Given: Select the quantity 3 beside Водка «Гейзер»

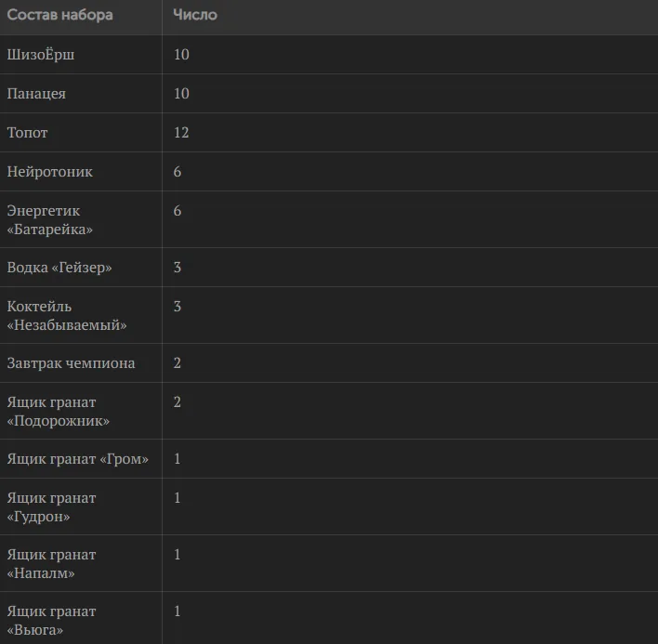Looking at the screenshot, I should [178, 268].
